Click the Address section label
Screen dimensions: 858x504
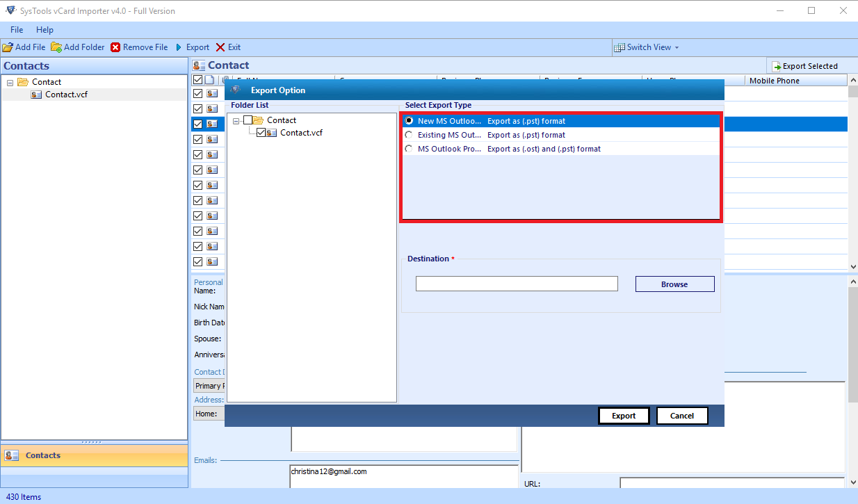(x=209, y=400)
